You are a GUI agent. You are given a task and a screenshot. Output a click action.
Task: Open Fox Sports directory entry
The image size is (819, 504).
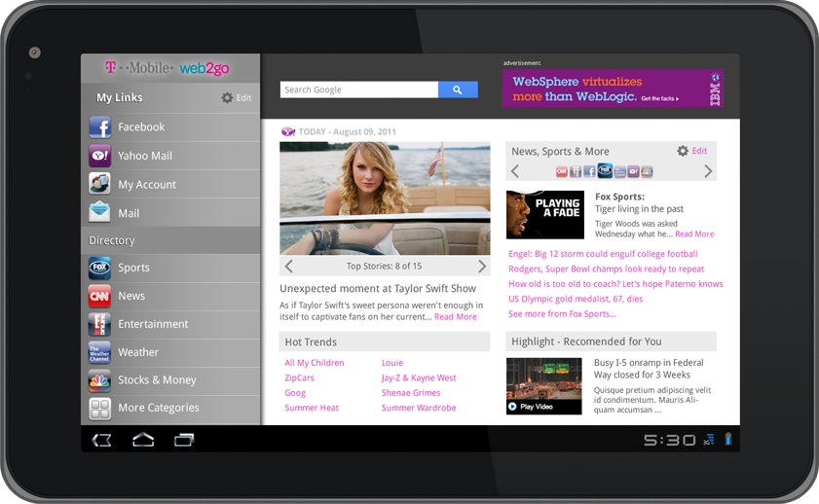[x=170, y=269]
